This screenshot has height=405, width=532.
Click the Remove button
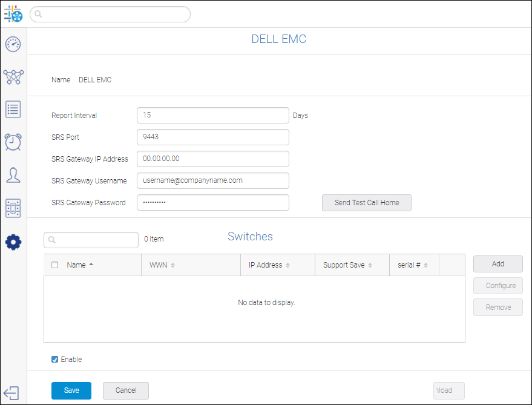498,307
